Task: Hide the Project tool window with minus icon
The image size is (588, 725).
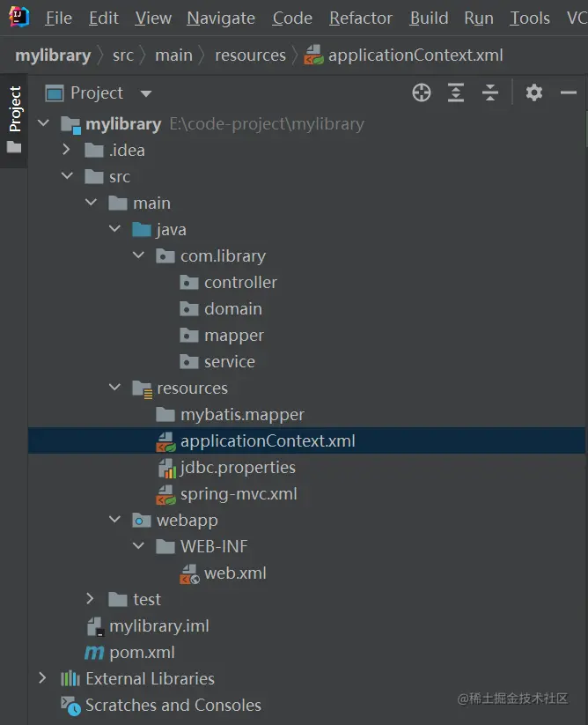Action: pyautogui.click(x=568, y=92)
